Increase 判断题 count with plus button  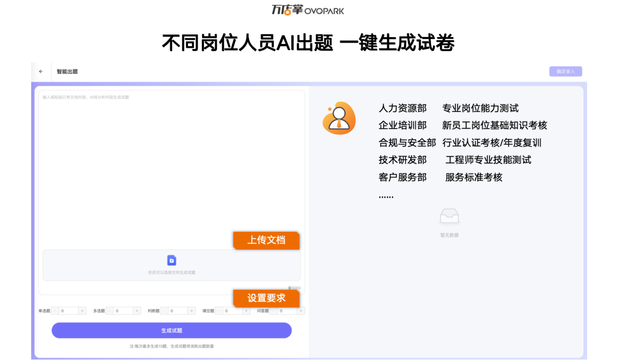click(192, 311)
